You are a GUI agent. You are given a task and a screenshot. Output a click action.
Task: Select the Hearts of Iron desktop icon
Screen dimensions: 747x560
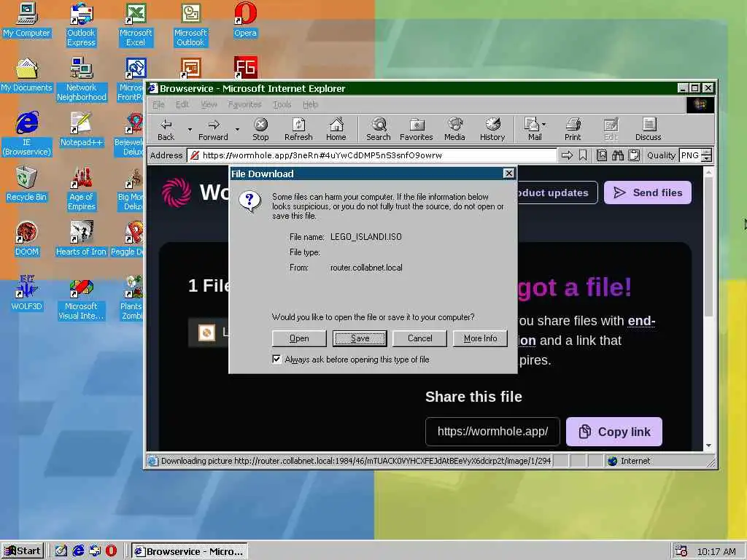click(81, 239)
